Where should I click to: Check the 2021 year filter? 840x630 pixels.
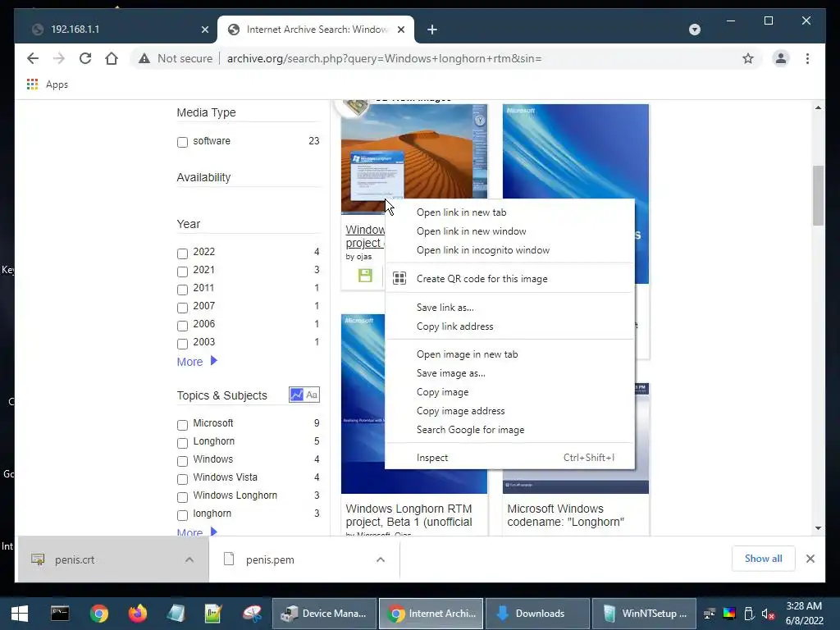[x=182, y=272]
